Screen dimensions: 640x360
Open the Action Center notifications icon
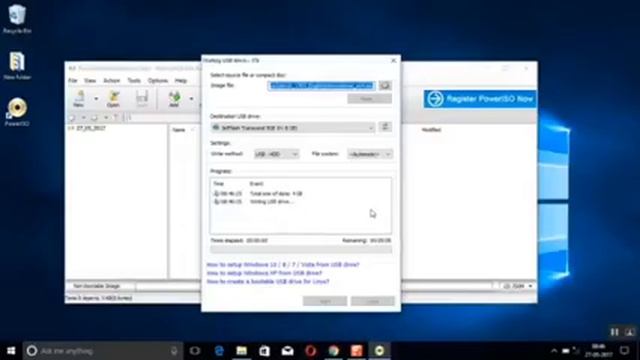tap(624, 351)
